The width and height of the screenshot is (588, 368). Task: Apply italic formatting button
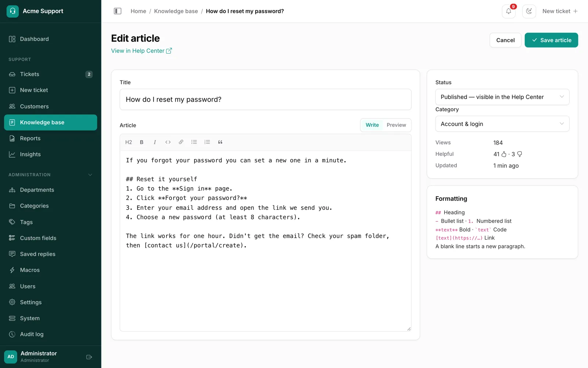click(x=155, y=142)
